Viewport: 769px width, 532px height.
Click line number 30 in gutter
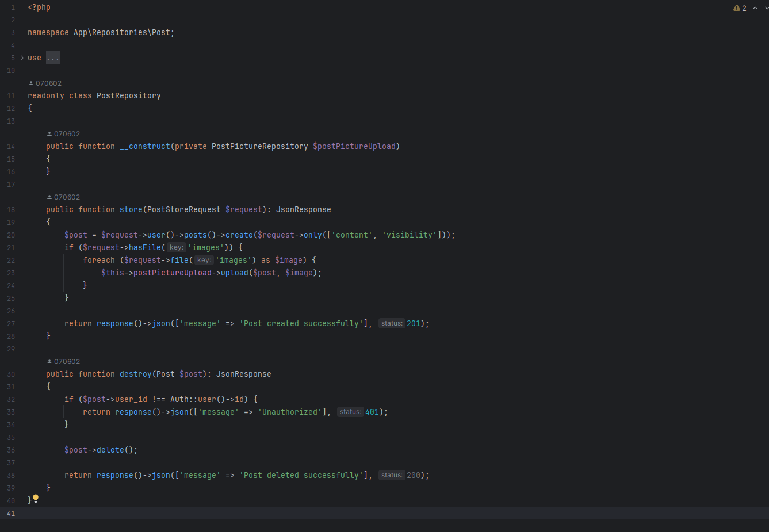11,374
